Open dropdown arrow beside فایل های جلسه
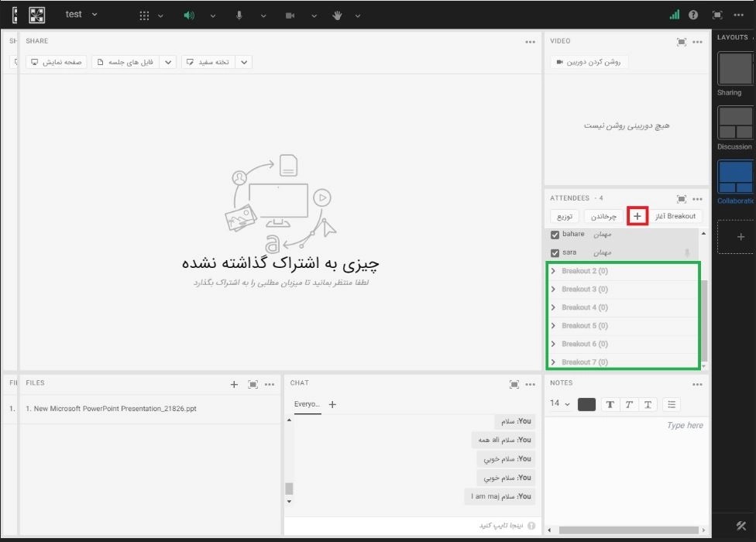Screen dimensions: 756x542 click(x=168, y=62)
